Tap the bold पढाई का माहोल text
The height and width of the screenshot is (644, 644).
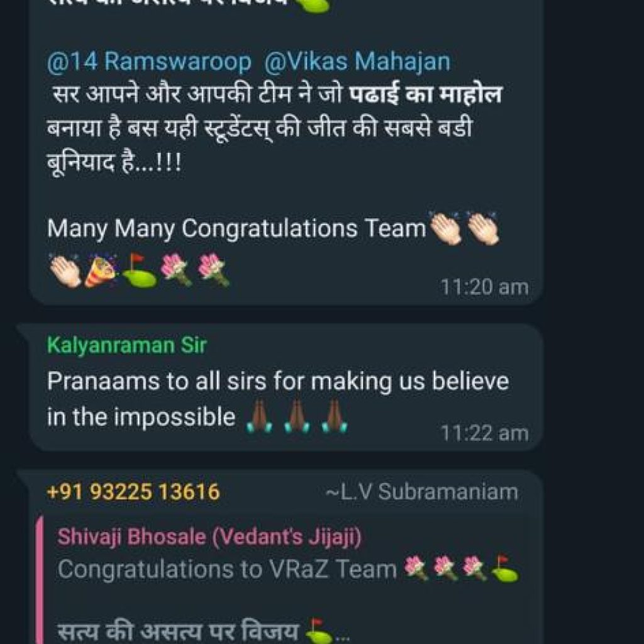click(x=426, y=95)
